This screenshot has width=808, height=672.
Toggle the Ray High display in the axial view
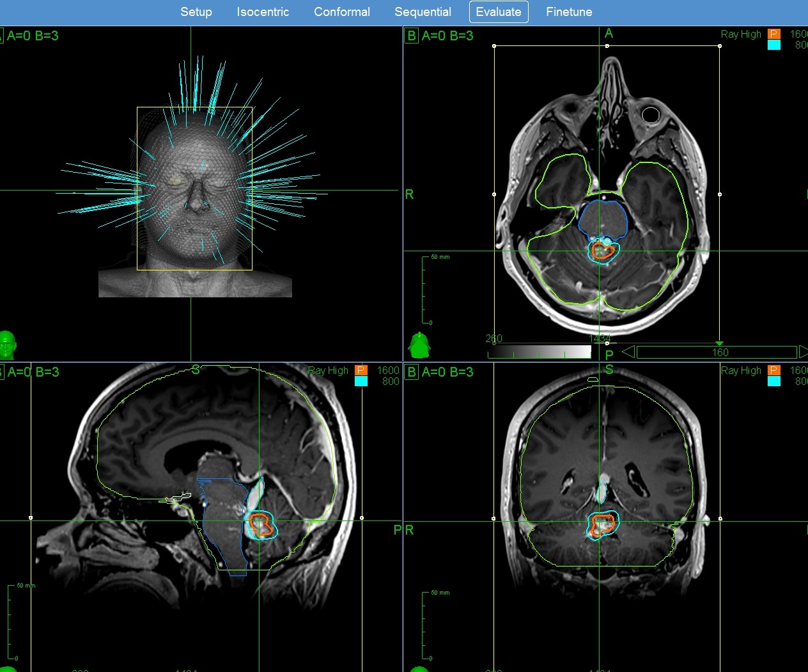(x=740, y=34)
